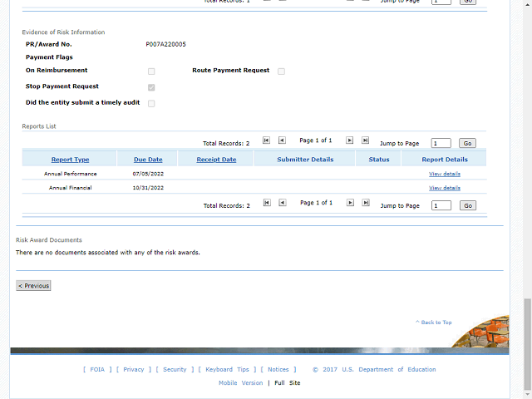Click the Full Site text in footer
This screenshot has width=532, height=399.
point(288,382)
